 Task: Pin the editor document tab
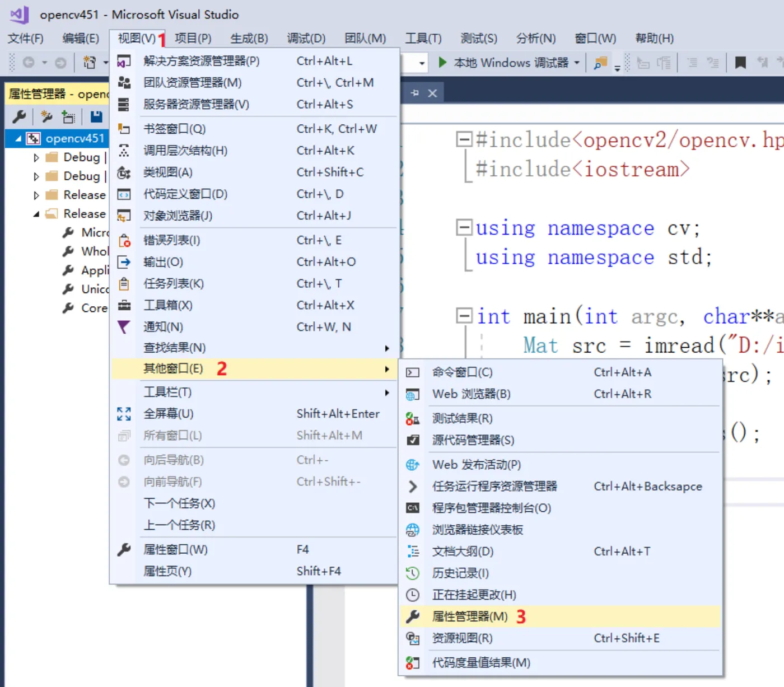(415, 93)
